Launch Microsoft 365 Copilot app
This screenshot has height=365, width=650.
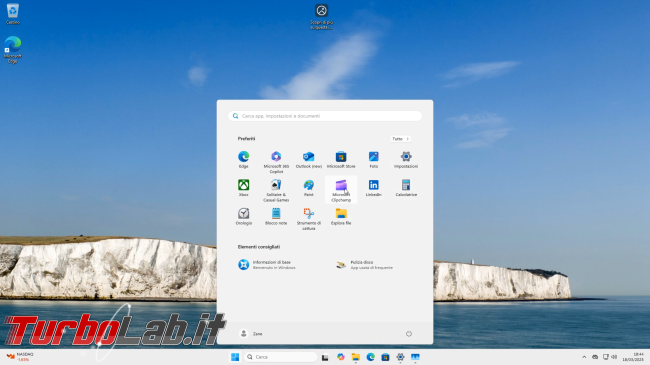click(276, 162)
